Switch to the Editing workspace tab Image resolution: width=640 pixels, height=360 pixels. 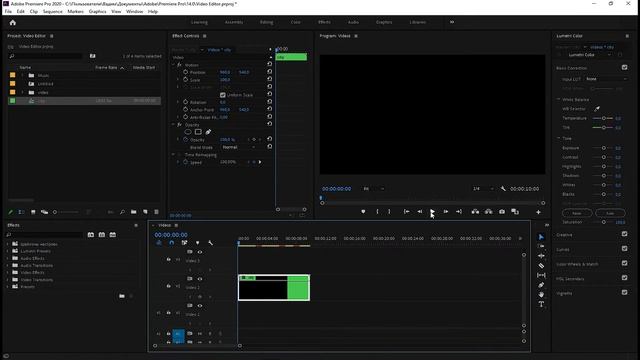(267, 22)
